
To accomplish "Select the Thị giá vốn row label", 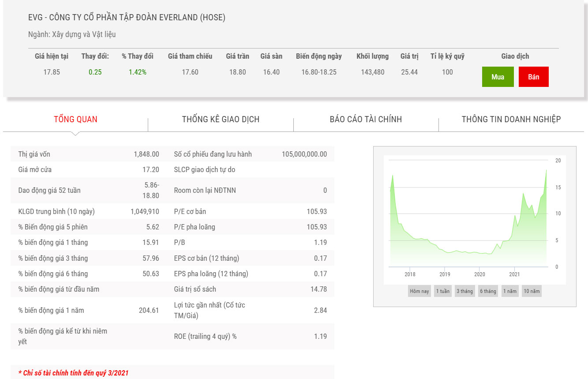I will (34, 154).
